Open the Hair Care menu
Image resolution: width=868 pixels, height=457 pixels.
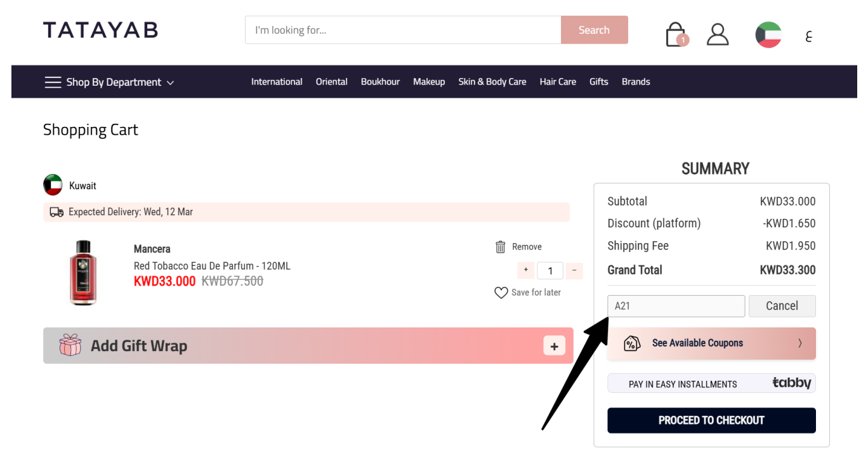pos(558,82)
